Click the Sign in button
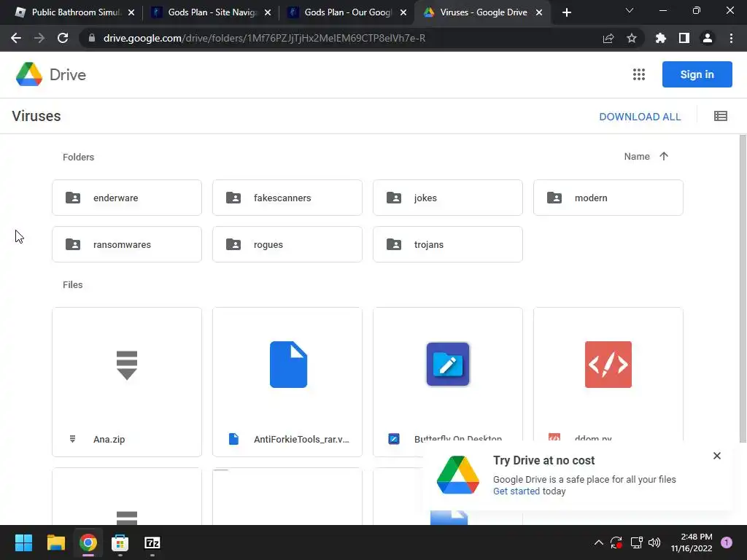Screen dimensions: 747x560 [x=697, y=74]
